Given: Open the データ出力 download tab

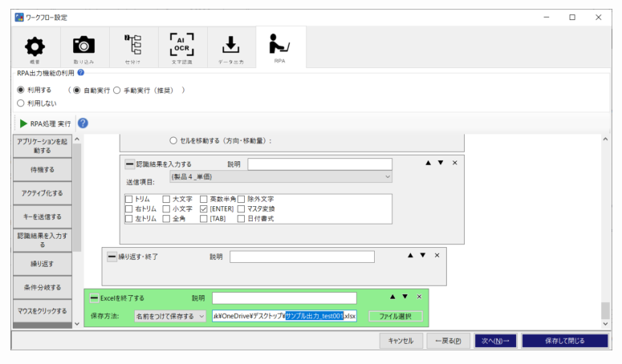Looking at the screenshot, I should click(x=231, y=47).
